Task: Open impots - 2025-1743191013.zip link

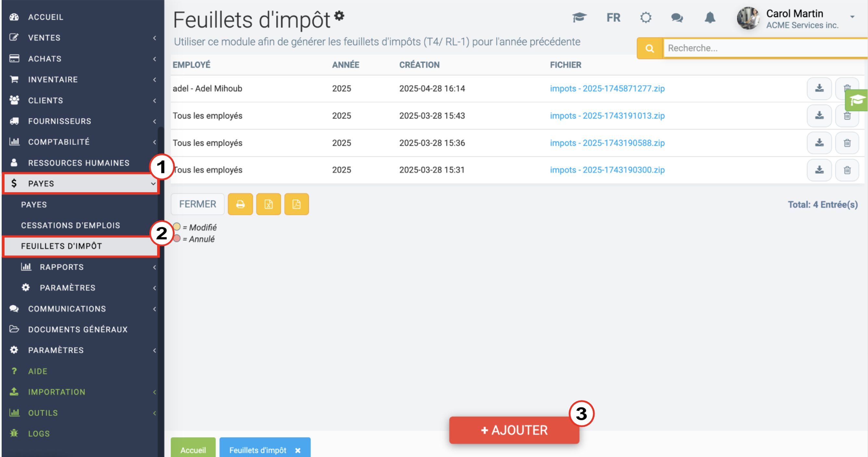Action: (x=607, y=116)
